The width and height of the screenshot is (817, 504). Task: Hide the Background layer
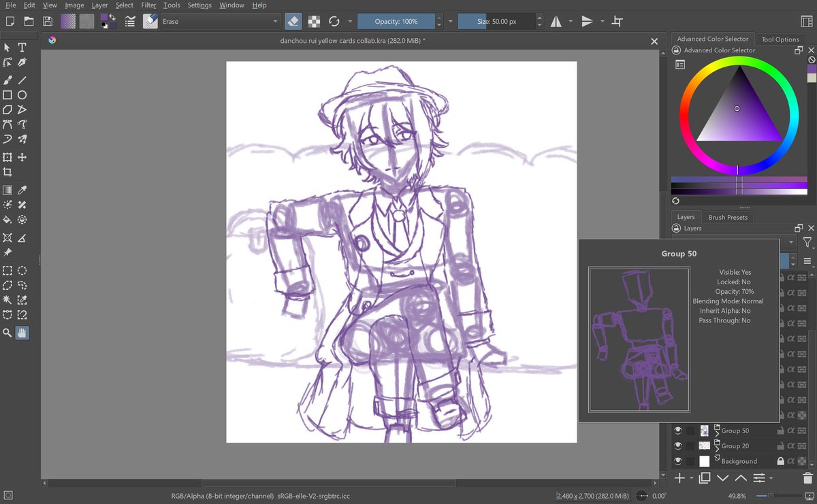point(677,461)
